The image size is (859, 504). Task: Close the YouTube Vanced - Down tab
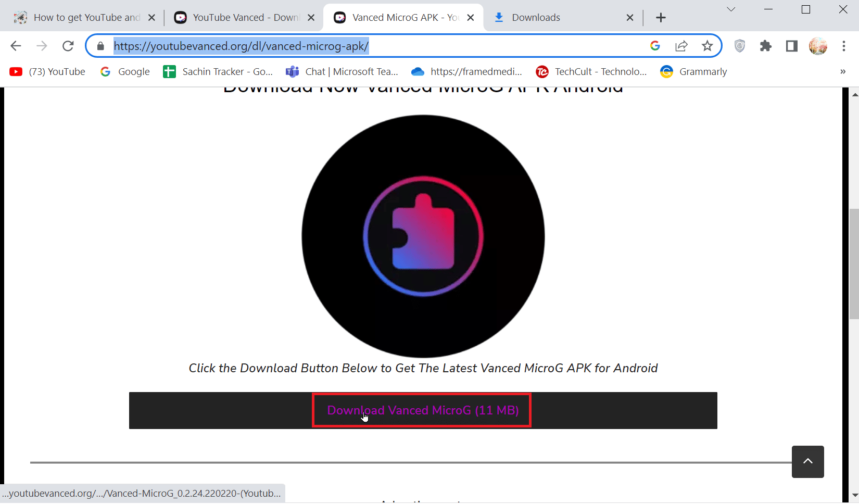tap(311, 18)
